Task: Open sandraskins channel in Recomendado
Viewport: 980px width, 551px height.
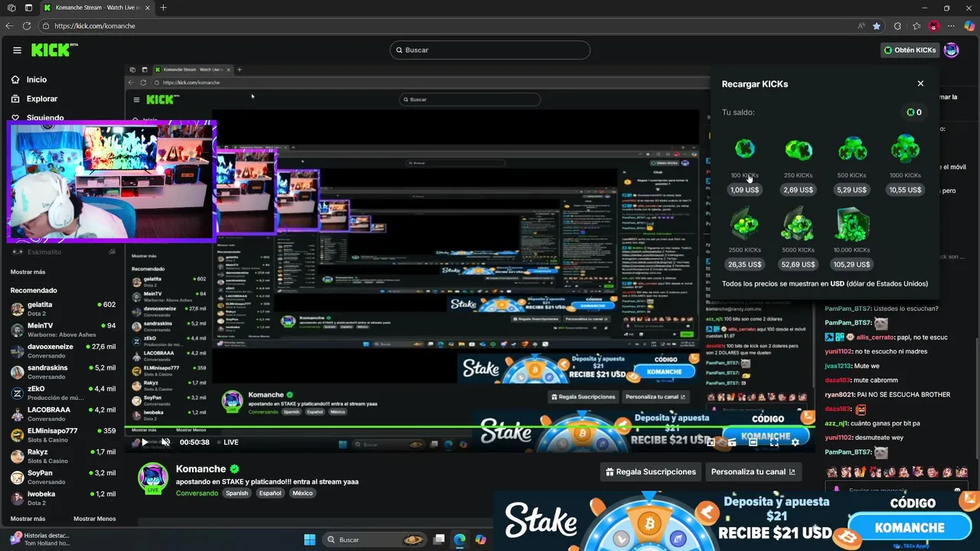Action: tap(63, 371)
